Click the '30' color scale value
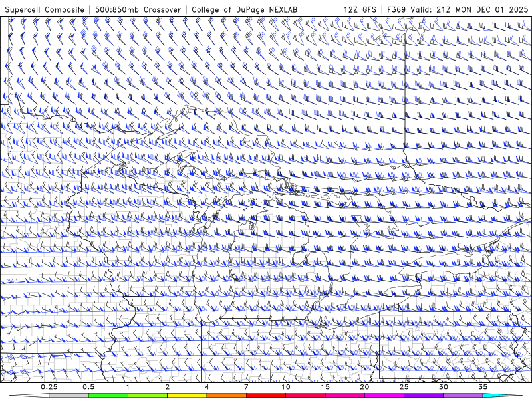Image resolution: width=532 pixels, height=399 pixels. (444, 387)
